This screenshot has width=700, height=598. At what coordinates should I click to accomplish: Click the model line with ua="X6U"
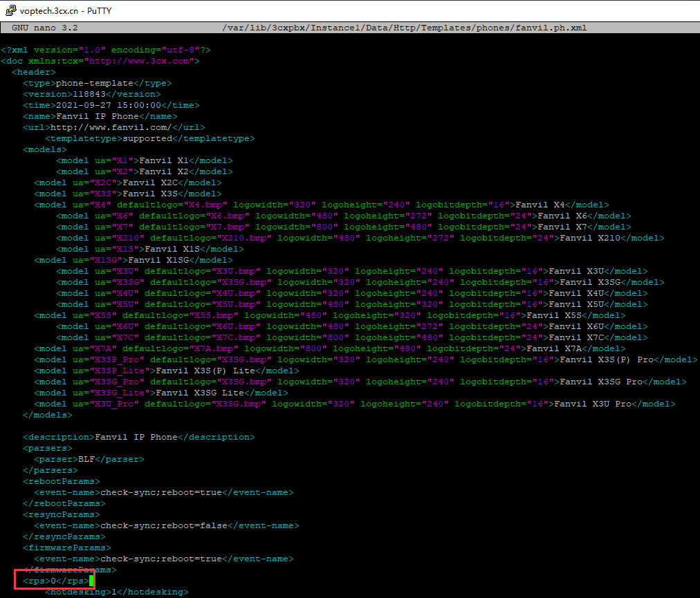point(352,327)
